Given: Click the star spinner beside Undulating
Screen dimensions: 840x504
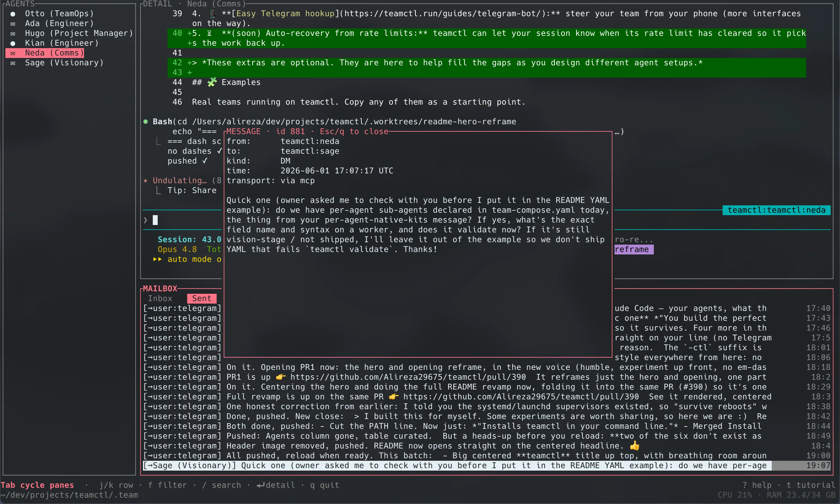Looking at the screenshot, I should point(146,181).
